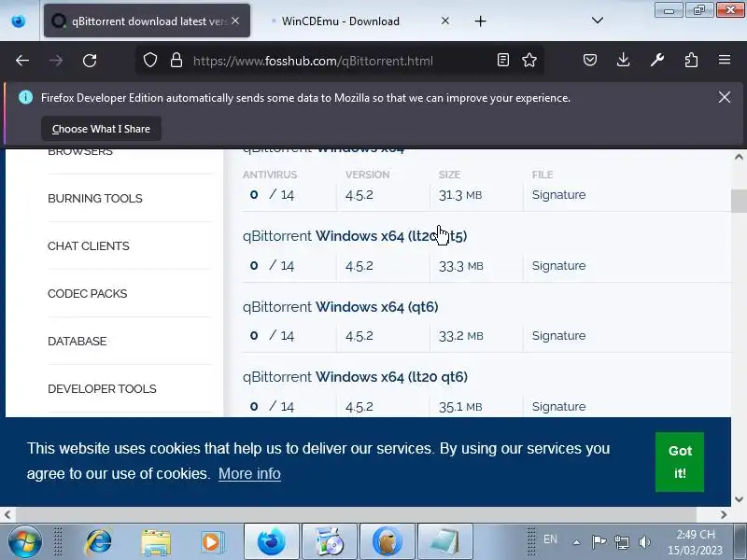Close the qBittorrent tab
747x560 pixels.
click(x=235, y=21)
